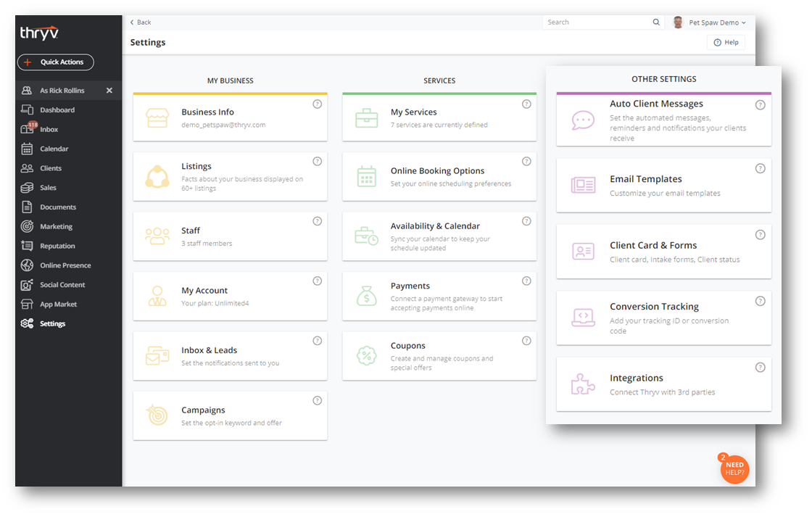Open the Email Templates settings title

646,179
